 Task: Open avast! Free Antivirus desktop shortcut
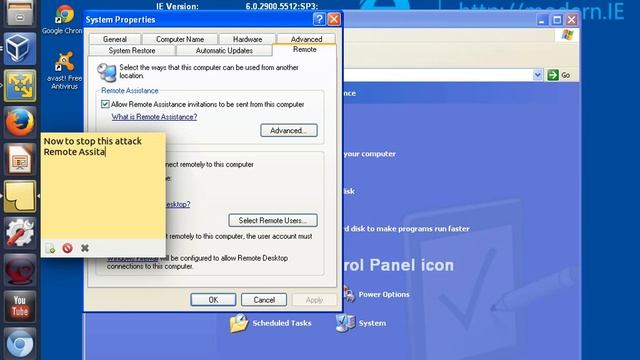(64, 70)
